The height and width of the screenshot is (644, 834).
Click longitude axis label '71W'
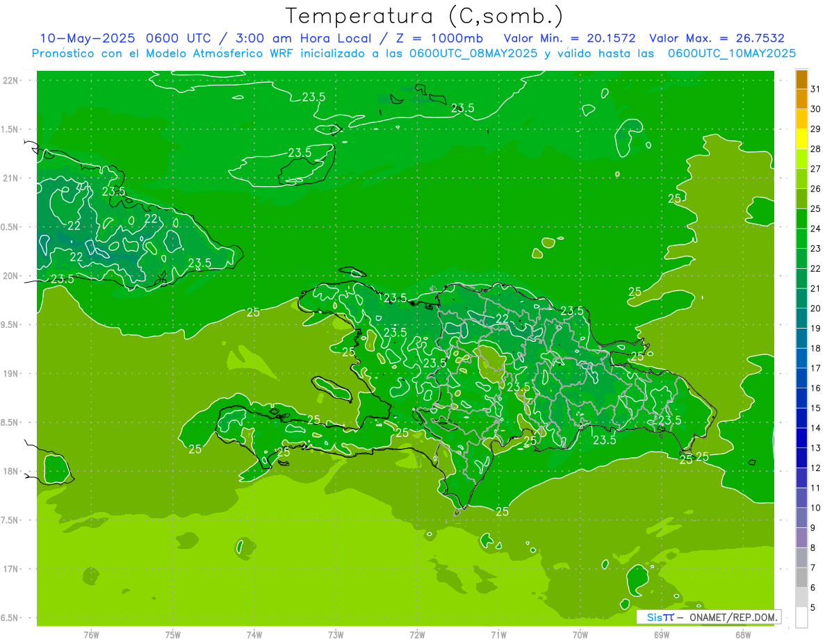point(498,635)
